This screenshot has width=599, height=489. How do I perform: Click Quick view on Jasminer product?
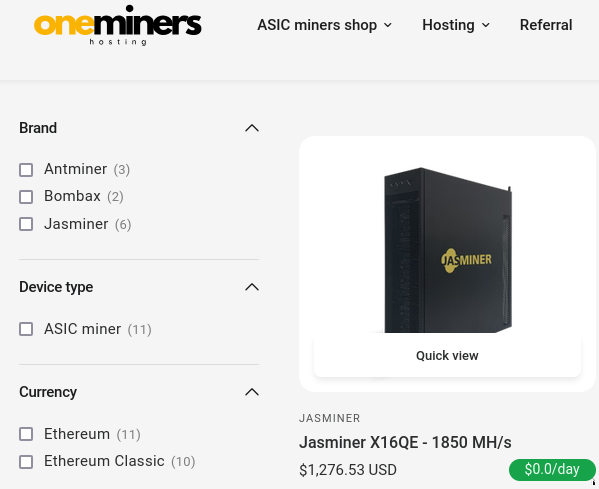click(x=447, y=356)
